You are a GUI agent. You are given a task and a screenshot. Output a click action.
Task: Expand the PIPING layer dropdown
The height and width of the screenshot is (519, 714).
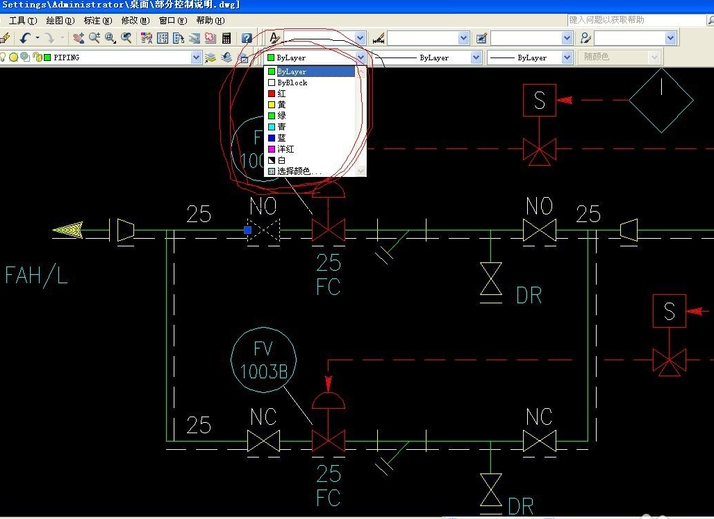[x=196, y=58]
